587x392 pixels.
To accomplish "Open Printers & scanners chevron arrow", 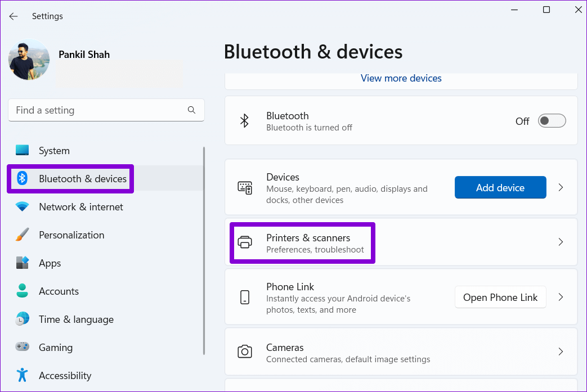I will pyautogui.click(x=561, y=242).
